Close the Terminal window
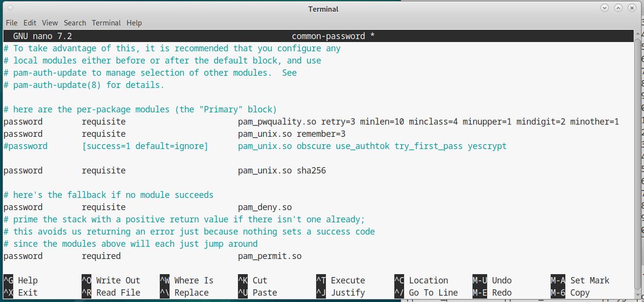This screenshot has width=644, height=302. pyautogui.click(x=632, y=8)
